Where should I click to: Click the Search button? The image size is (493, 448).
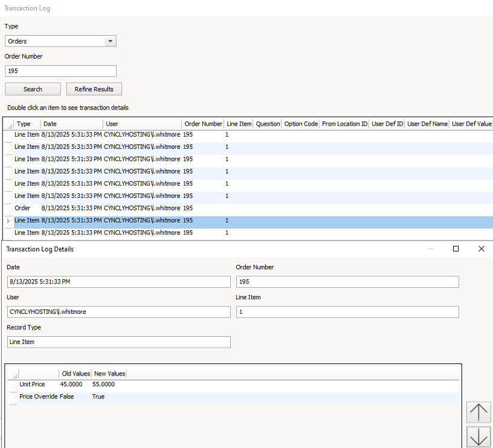point(33,89)
